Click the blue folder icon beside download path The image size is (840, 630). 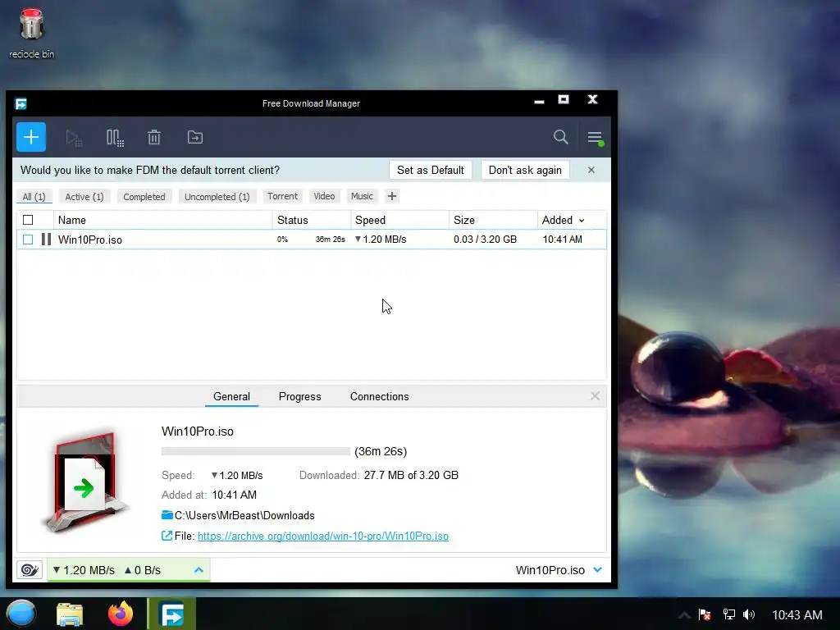(167, 515)
